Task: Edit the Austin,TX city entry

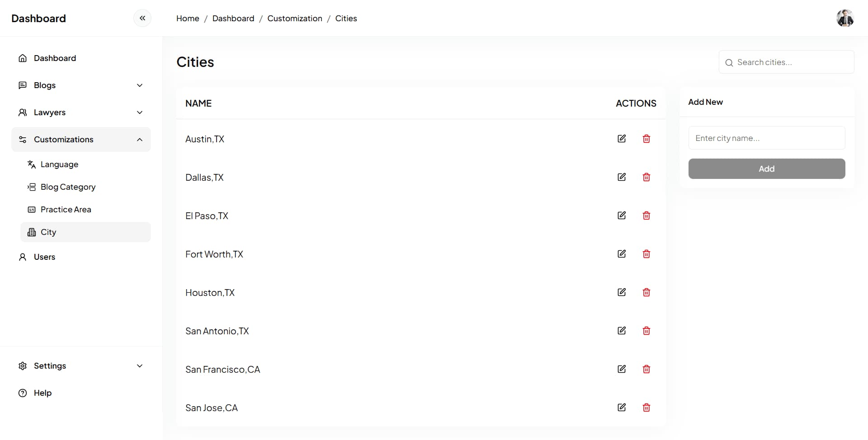Action: point(622,139)
